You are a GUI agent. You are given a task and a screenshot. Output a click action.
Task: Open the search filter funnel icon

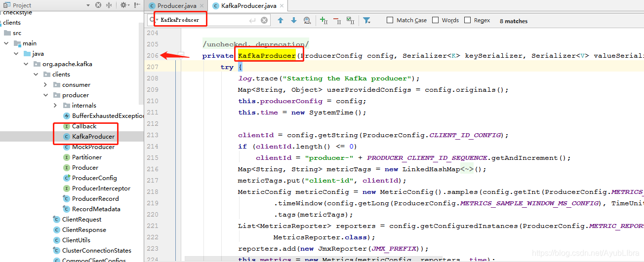point(366,20)
